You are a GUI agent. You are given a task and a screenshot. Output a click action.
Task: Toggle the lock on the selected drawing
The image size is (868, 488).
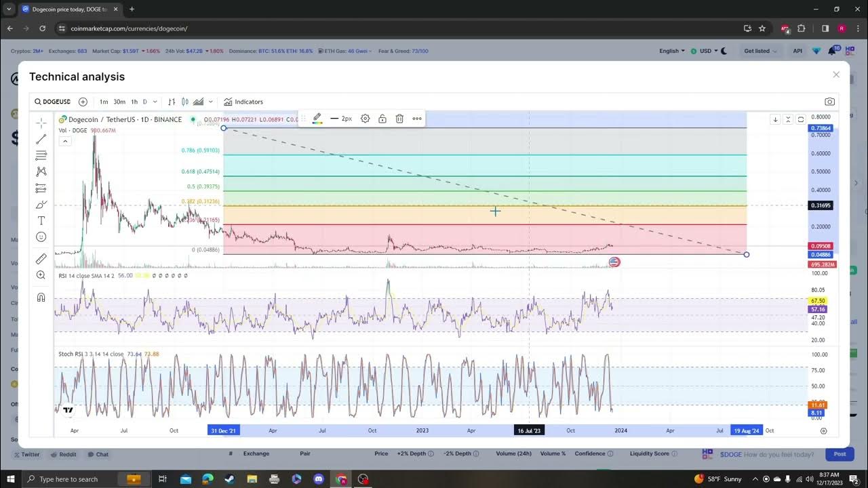(x=382, y=119)
